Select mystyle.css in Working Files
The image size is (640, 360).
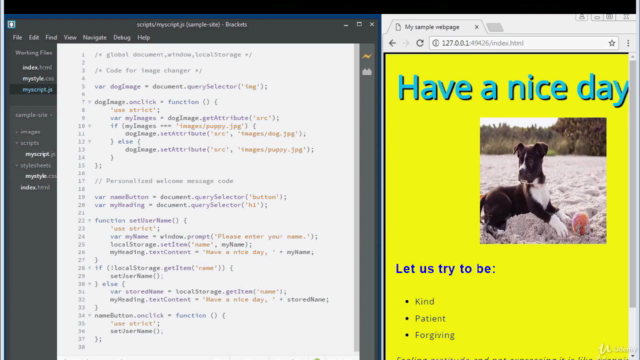coord(38,78)
